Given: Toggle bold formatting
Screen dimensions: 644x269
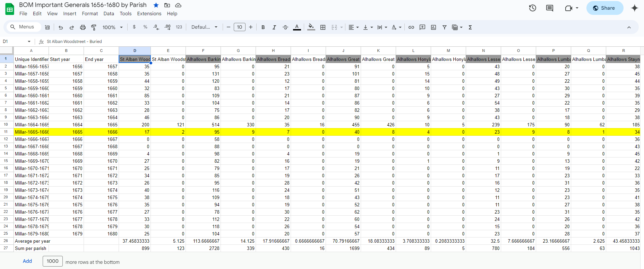Looking at the screenshot, I should pos(263,27).
